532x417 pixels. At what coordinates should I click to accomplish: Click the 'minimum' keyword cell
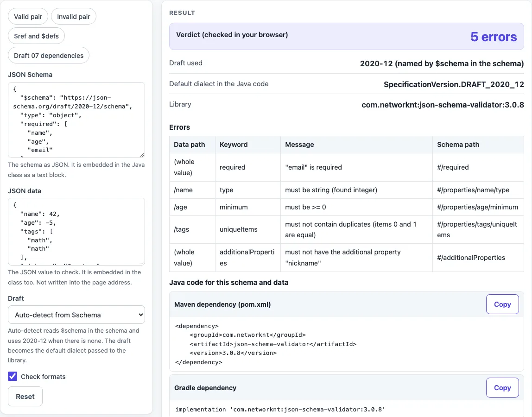tap(248, 207)
